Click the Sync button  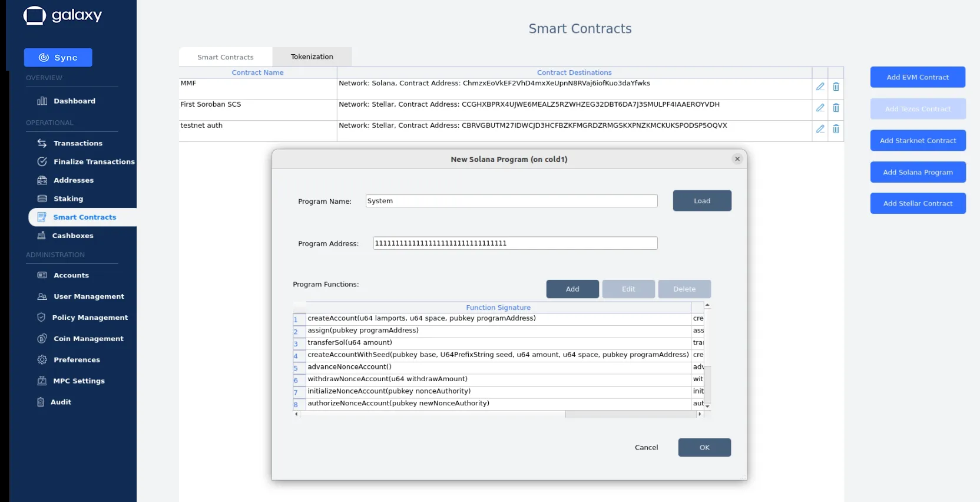58,58
